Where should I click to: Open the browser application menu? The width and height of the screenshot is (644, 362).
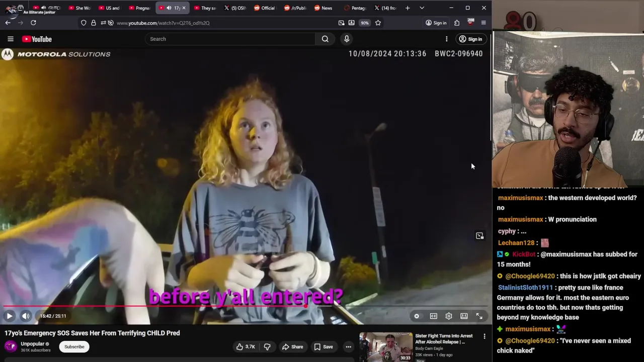click(484, 23)
